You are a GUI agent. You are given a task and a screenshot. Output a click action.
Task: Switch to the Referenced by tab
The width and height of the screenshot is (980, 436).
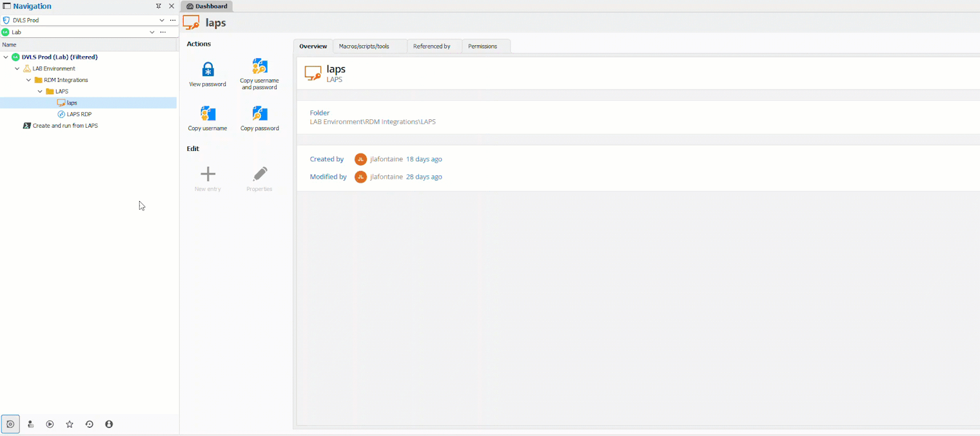click(x=431, y=46)
